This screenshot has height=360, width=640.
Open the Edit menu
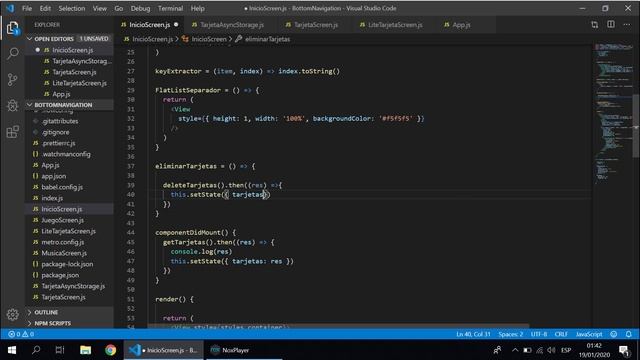45,8
